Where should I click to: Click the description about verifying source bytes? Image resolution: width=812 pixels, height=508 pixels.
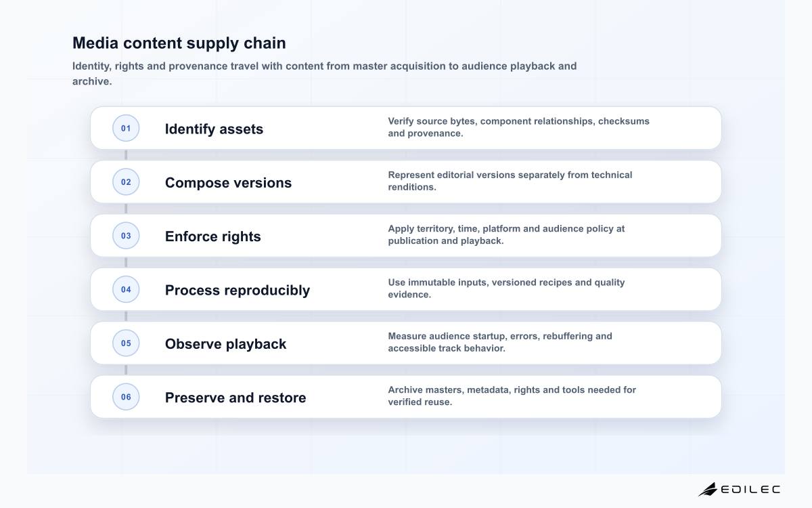point(518,127)
